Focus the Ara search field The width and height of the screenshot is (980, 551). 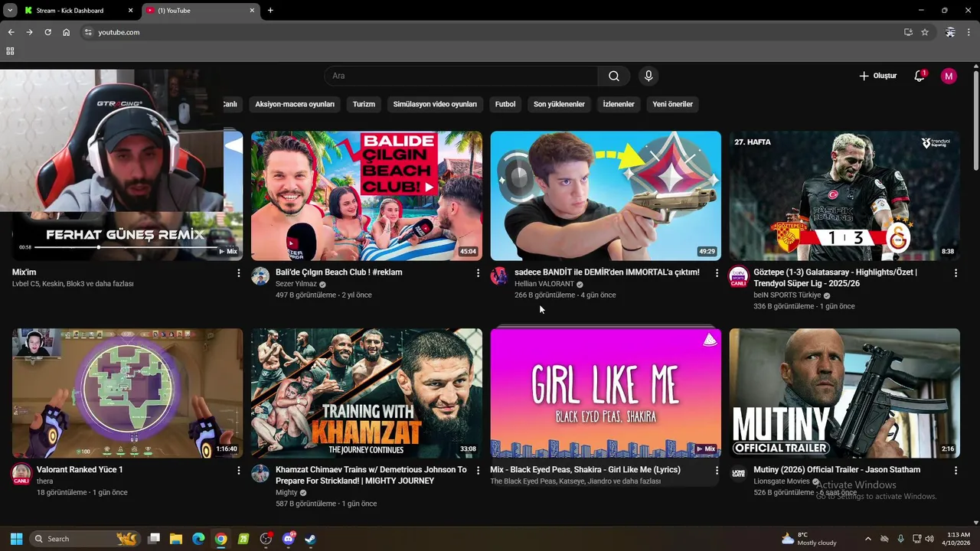pos(461,76)
